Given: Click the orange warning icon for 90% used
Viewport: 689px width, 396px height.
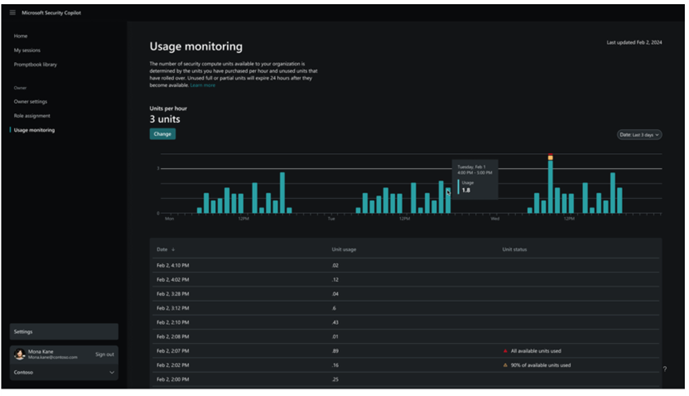Looking at the screenshot, I should [505, 365].
